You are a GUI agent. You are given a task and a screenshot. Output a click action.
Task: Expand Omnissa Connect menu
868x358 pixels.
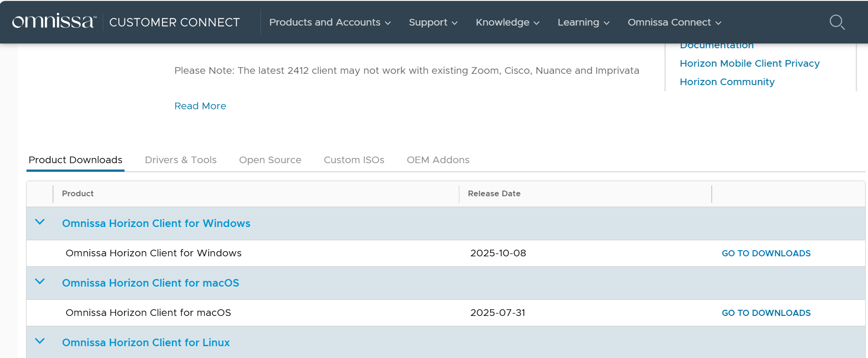click(x=674, y=22)
